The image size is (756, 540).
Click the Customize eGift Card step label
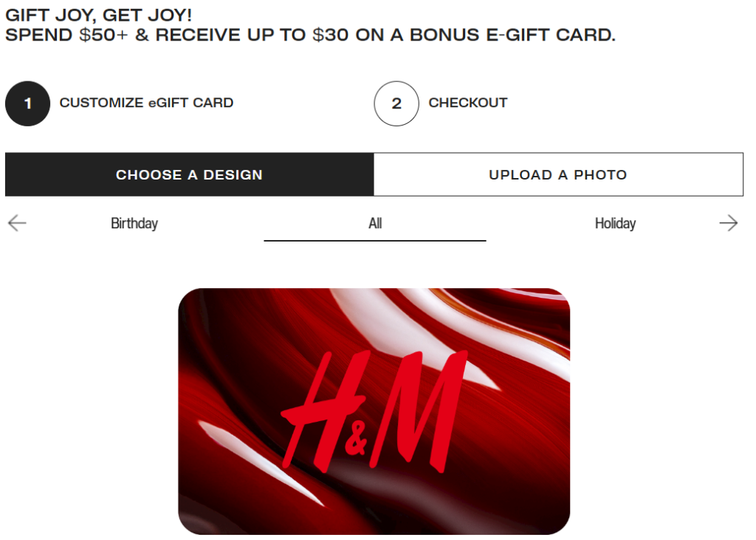coord(147,103)
